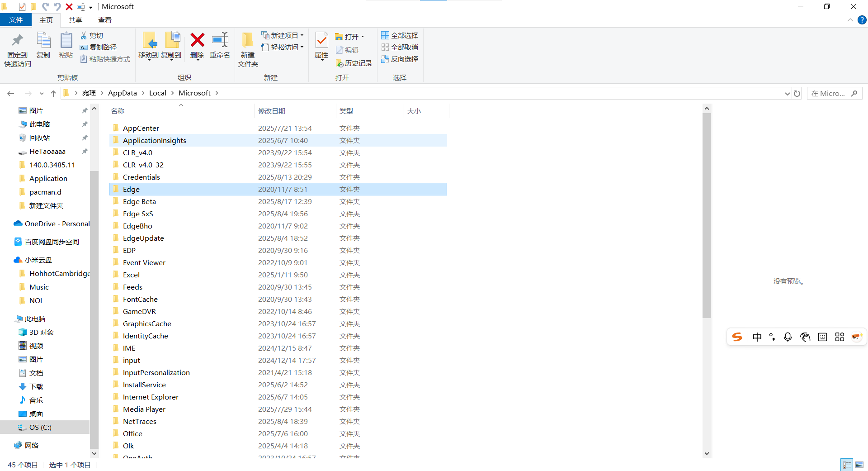This screenshot has height=471, width=868.
Task: Switch to large thumbnails view layout
Action: pos(859,465)
